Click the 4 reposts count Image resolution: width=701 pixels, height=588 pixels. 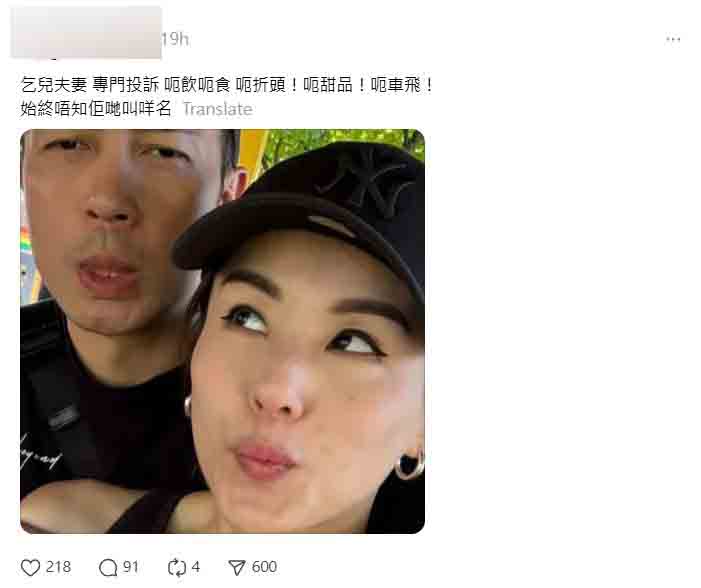[x=195, y=567]
